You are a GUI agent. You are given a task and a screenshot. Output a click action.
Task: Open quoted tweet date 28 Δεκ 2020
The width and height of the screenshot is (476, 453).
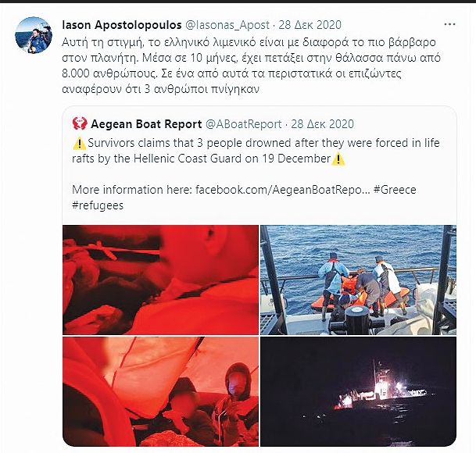[322, 124]
